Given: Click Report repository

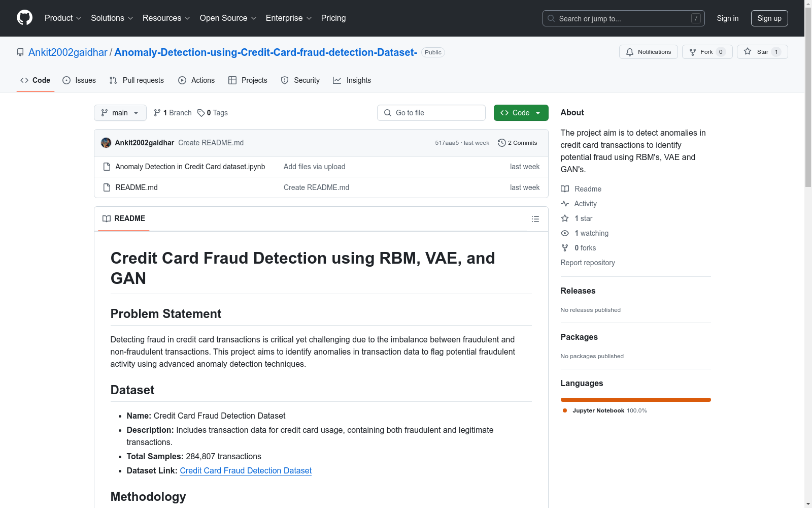Looking at the screenshot, I should click(588, 263).
